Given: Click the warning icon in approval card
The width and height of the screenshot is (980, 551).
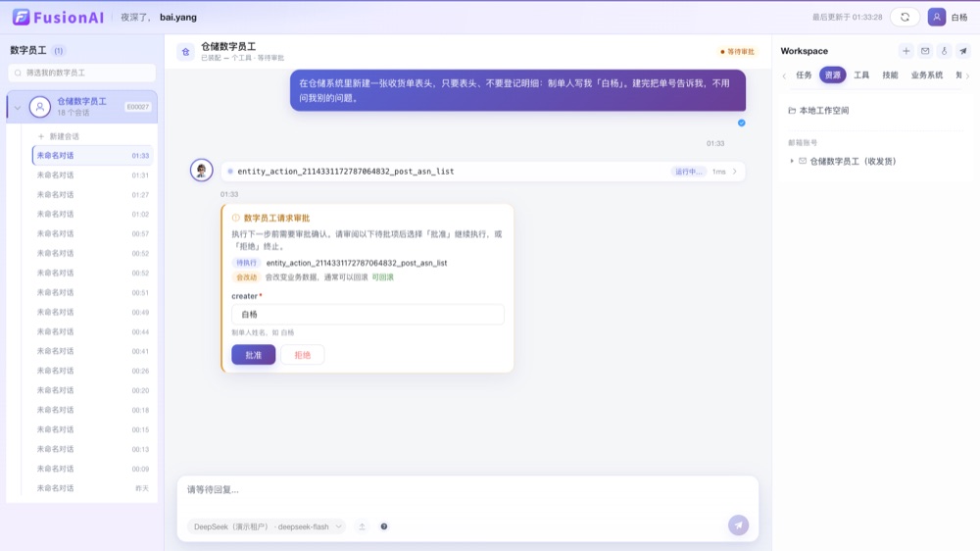Looking at the screenshot, I should click(235, 218).
